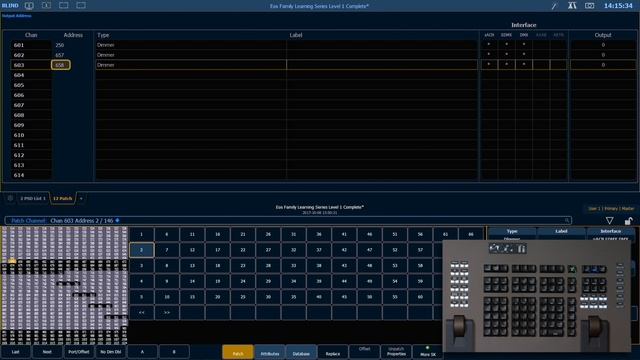Click the DMX address map thumbnail

[64, 286]
